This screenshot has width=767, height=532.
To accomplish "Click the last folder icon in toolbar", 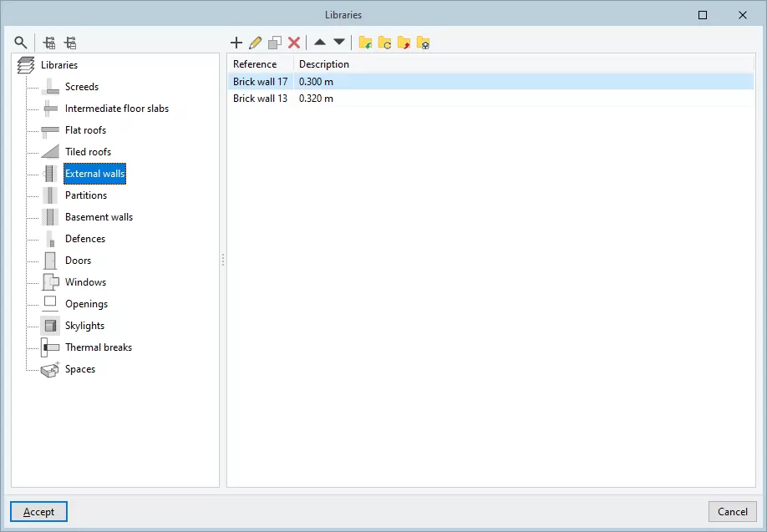I will pyautogui.click(x=424, y=43).
